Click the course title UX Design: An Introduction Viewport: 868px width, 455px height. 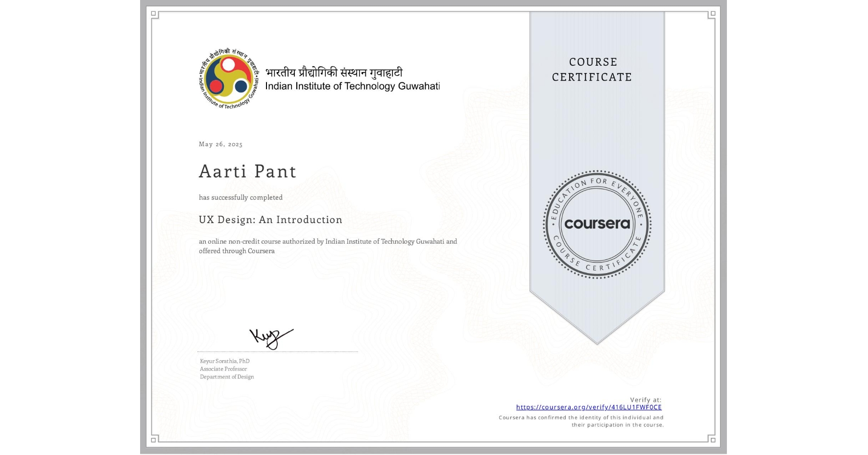click(270, 220)
